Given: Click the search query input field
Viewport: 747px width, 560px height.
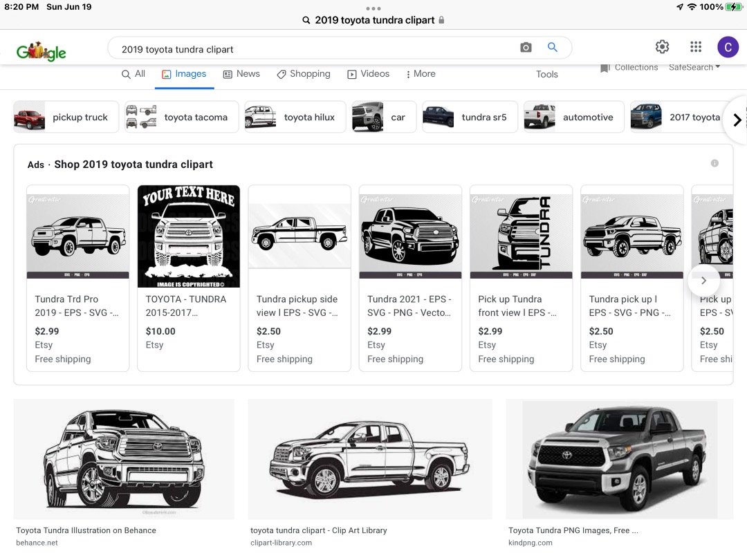Looking at the screenshot, I should (315, 49).
